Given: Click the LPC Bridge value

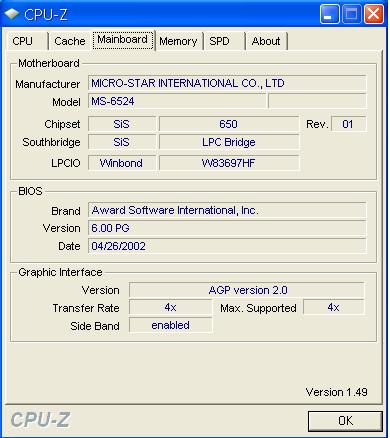Looking at the screenshot, I should [x=229, y=142].
